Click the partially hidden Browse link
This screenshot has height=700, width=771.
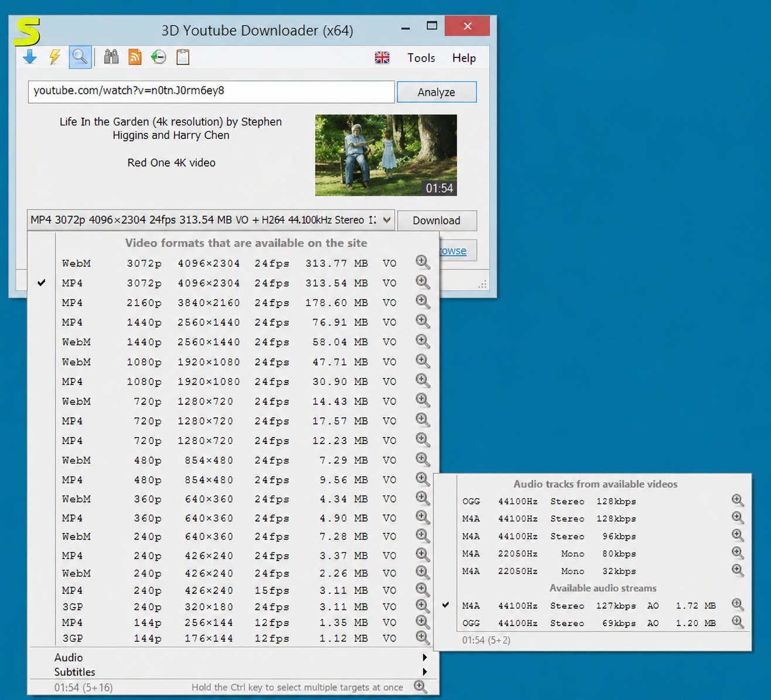point(453,251)
